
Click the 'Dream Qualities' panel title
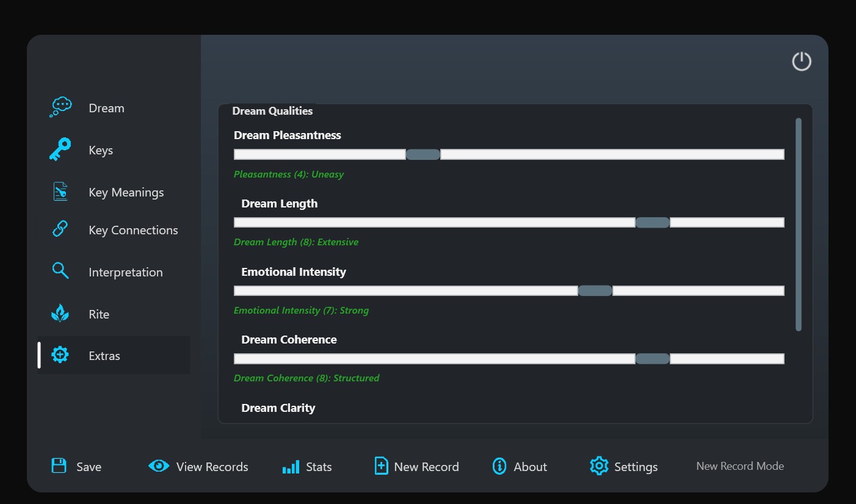tap(272, 111)
